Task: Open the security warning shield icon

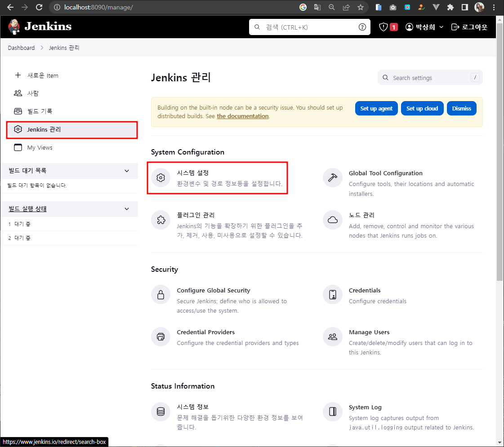Action: pos(383,27)
